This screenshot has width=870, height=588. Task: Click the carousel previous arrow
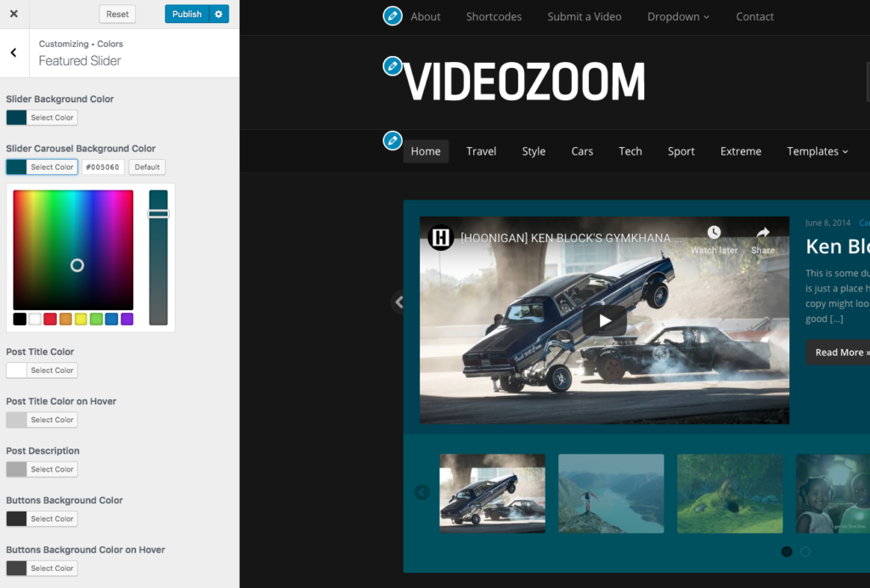point(422,493)
